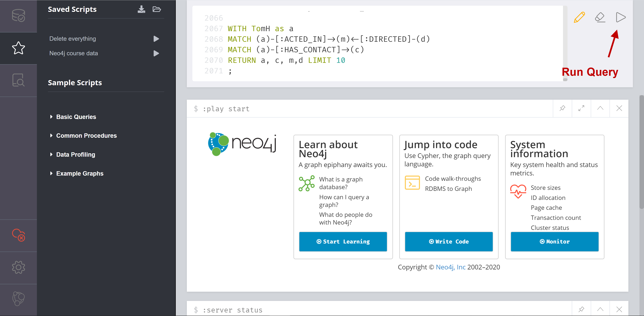This screenshot has height=316, width=644.
Task: Pin the :server status frame
Action: (x=581, y=309)
